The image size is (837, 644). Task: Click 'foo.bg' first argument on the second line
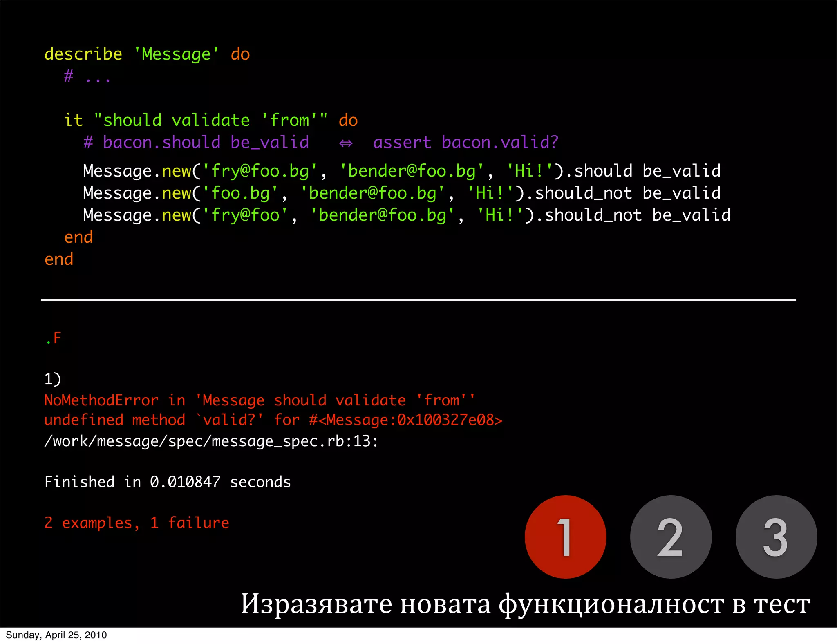pos(240,193)
